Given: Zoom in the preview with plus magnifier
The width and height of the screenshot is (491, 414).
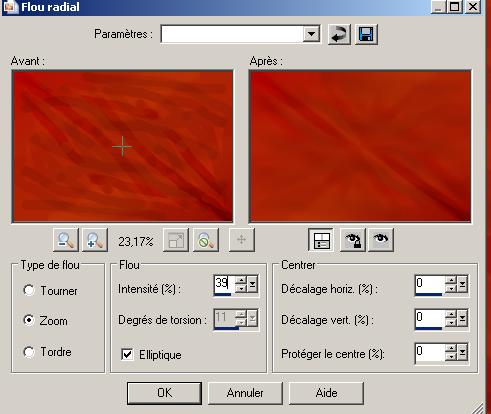Looking at the screenshot, I should tap(95, 240).
